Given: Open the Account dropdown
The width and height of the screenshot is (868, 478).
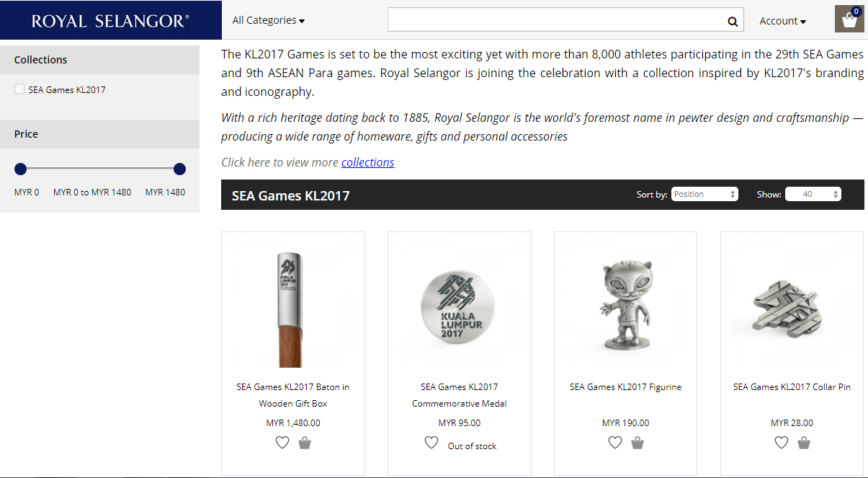Looking at the screenshot, I should click(782, 21).
